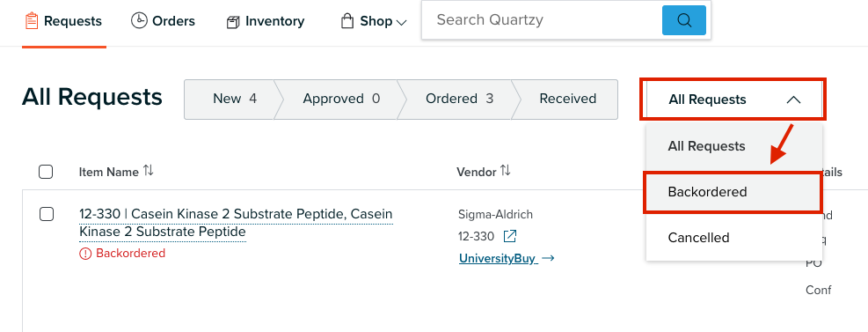Click the red Backordered warning icon
Screen dimensions: 868x332
(85, 254)
